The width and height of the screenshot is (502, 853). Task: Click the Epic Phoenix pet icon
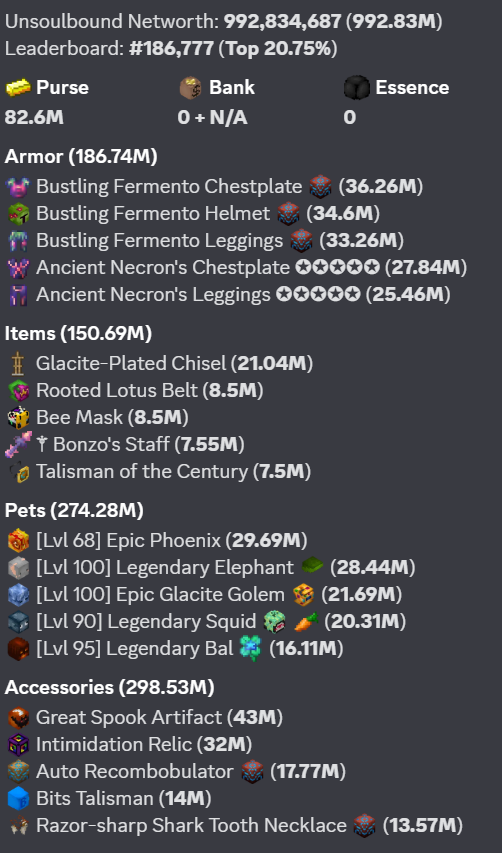(x=18, y=540)
